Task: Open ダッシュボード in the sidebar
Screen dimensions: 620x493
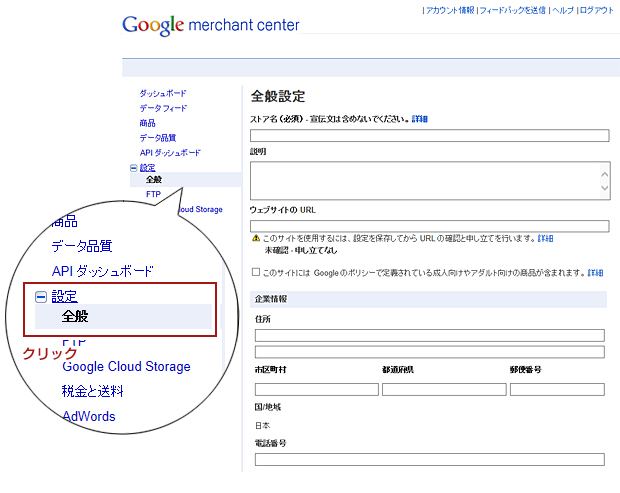Action: click(x=163, y=93)
